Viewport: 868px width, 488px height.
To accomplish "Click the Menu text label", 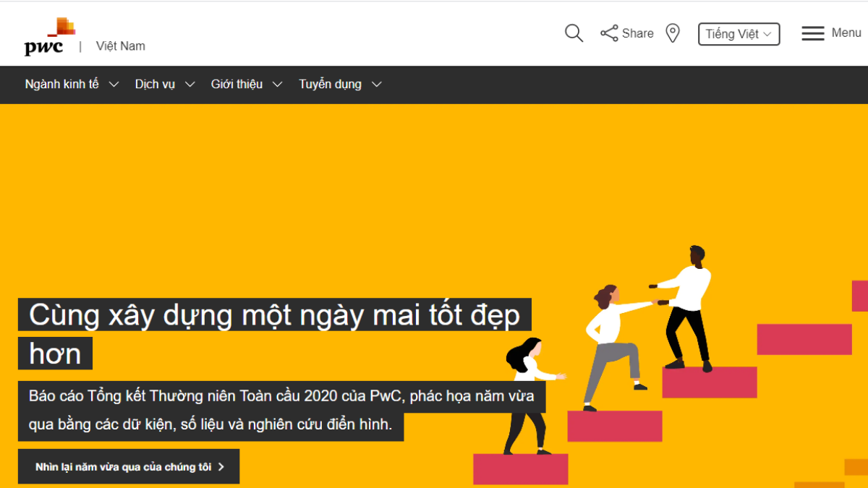I will click(x=846, y=33).
